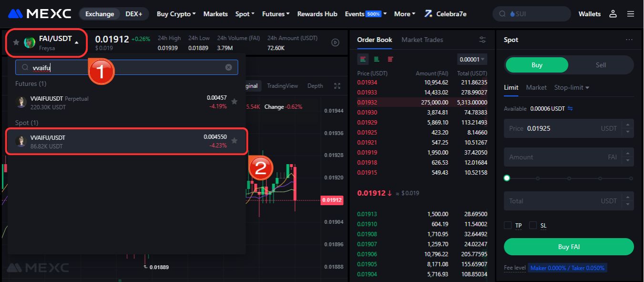Viewport: 644px width, 282px height.
Task: Click the Celebra7e icon in the navbar
Action: (x=429, y=14)
